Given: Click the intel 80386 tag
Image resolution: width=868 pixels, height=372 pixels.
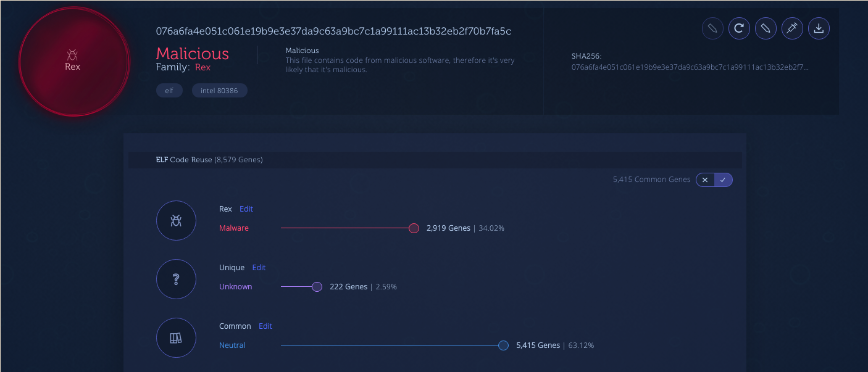Looking at the screenshot, I should click(219, 91).
